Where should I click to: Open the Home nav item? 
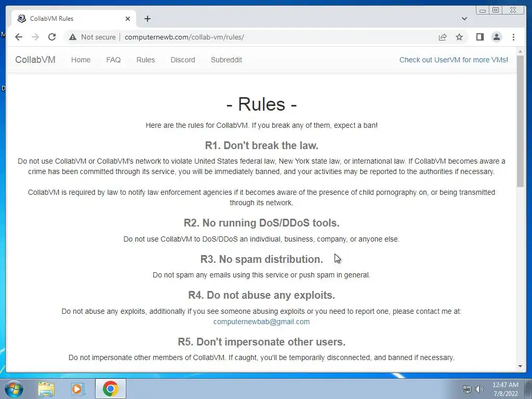pyautogui.click(x=81, y=60)
